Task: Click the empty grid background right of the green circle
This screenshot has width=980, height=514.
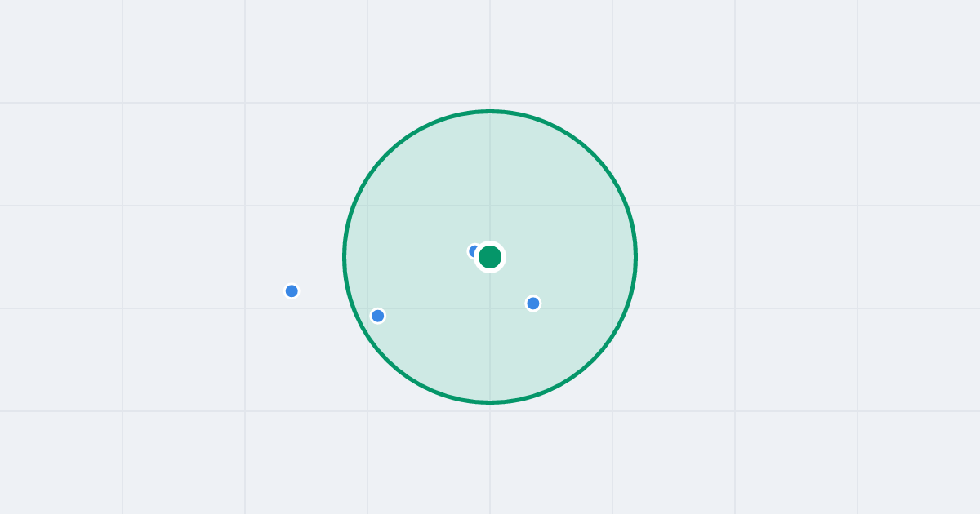Action: click(x=776, y=257)
